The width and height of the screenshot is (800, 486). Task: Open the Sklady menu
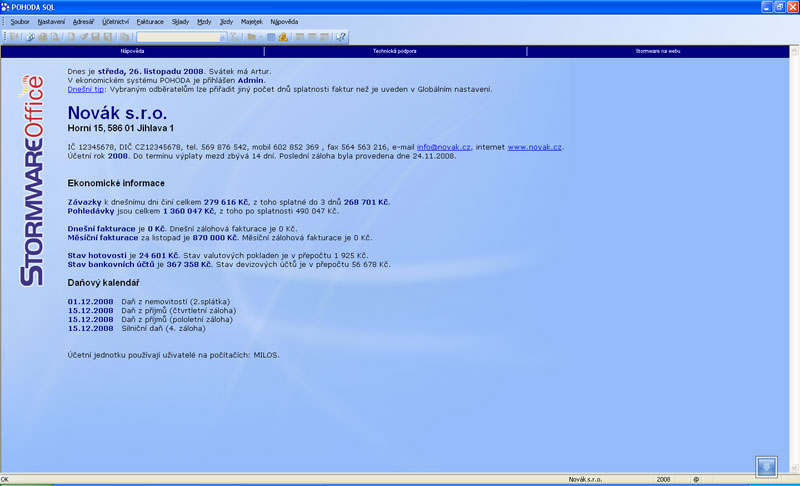180,22
